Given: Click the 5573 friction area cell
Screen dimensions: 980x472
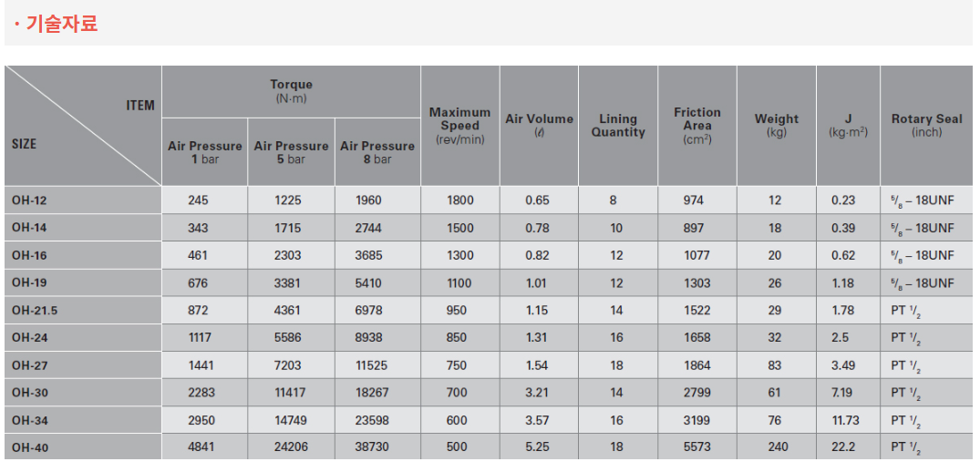Looking at the screenshot, I should pos(696,447).
